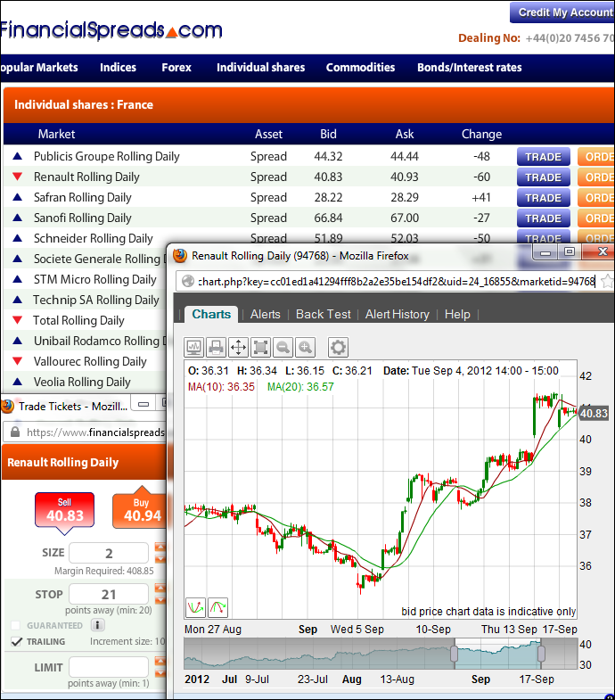Click the Sell 40.83 button
The image size is (615, 700).
click(x=65, y=510)
